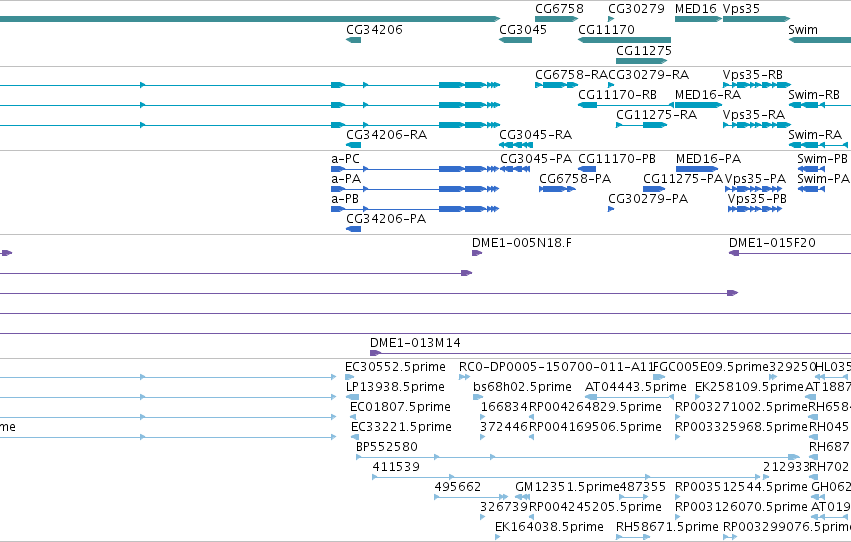Click transcript CG34206-RA
Viewport: 851px width, 542px height.
pos(353,145)
